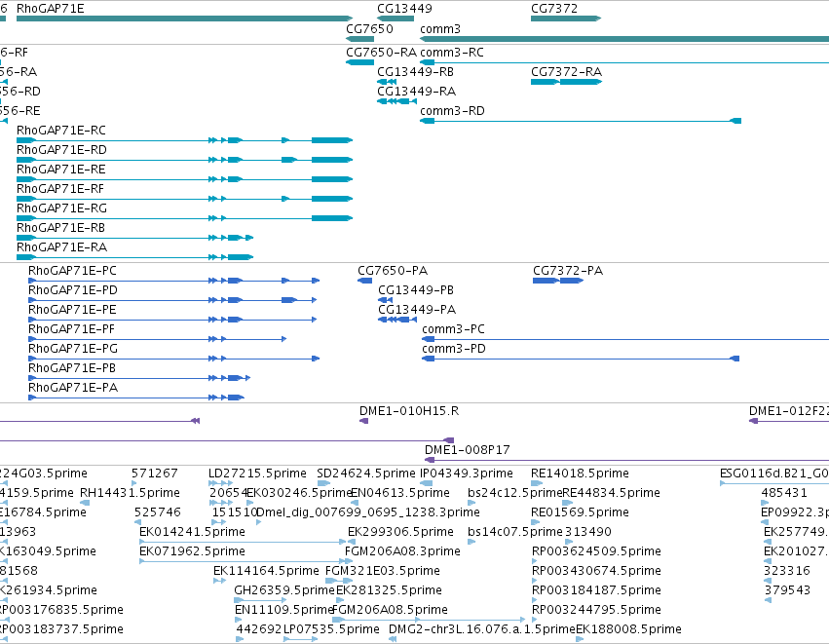Select feature 485431
This screenshot has width=829, height=644.
click(765, 503)
